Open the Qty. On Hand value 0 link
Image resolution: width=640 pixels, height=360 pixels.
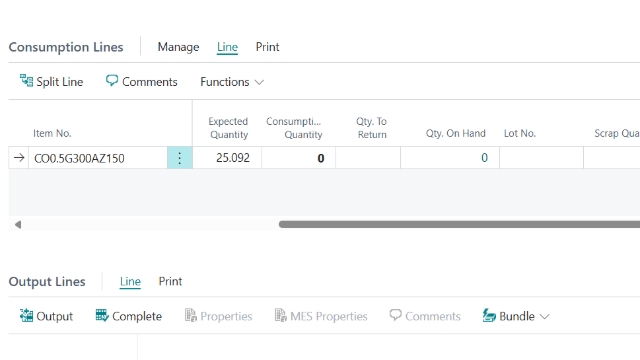[x=484, y=158]
